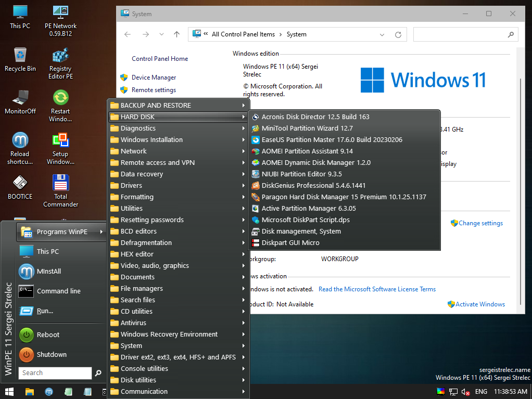The image size is (532, 399).
Task: Go up one level in Control Panel
Action: click(x=177, y=34)
